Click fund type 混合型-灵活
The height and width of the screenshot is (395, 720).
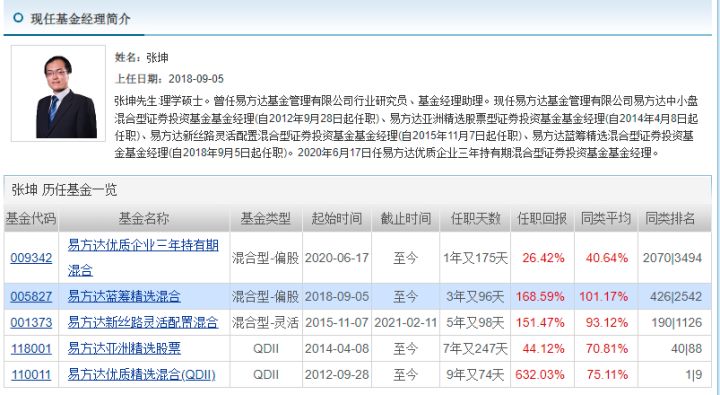point(265,323)
